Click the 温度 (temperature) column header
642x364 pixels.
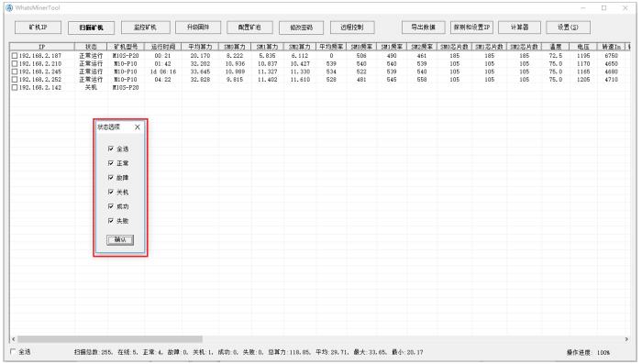coord(556,47)
